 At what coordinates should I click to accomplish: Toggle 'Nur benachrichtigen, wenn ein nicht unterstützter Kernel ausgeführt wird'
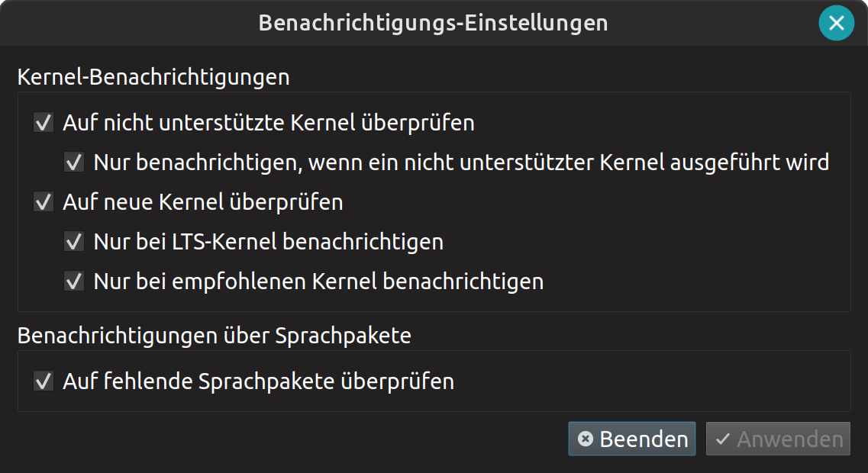(73, 162)
